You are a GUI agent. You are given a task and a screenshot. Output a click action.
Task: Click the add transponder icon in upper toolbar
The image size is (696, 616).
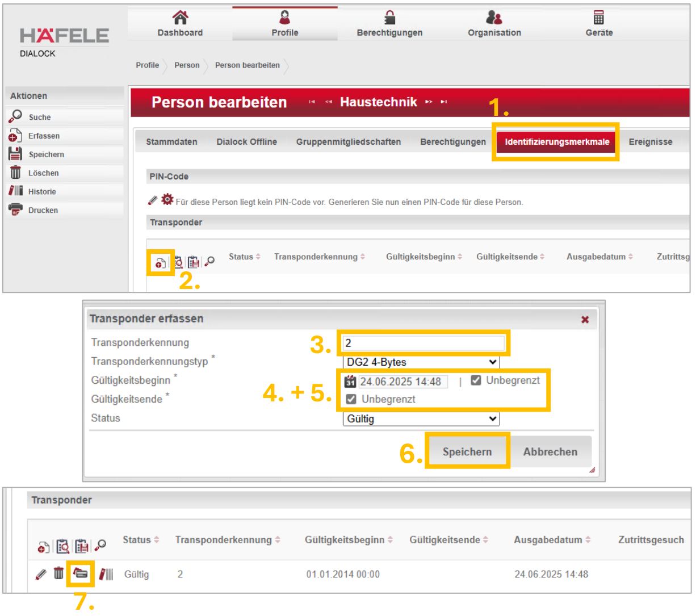point(160,262)
